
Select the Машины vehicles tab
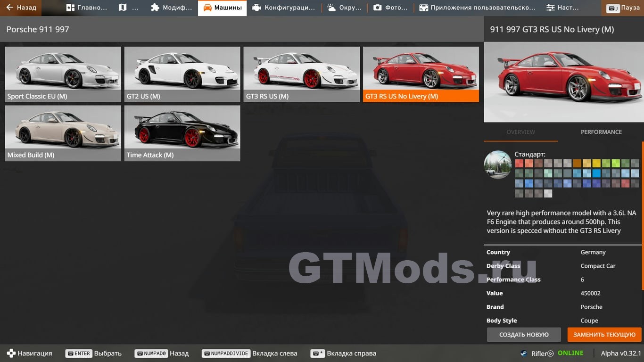(x=222, y=8)
